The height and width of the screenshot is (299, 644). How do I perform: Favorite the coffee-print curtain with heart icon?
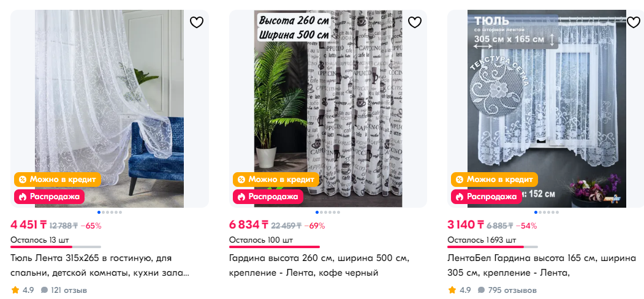click(x=415, y=22)
